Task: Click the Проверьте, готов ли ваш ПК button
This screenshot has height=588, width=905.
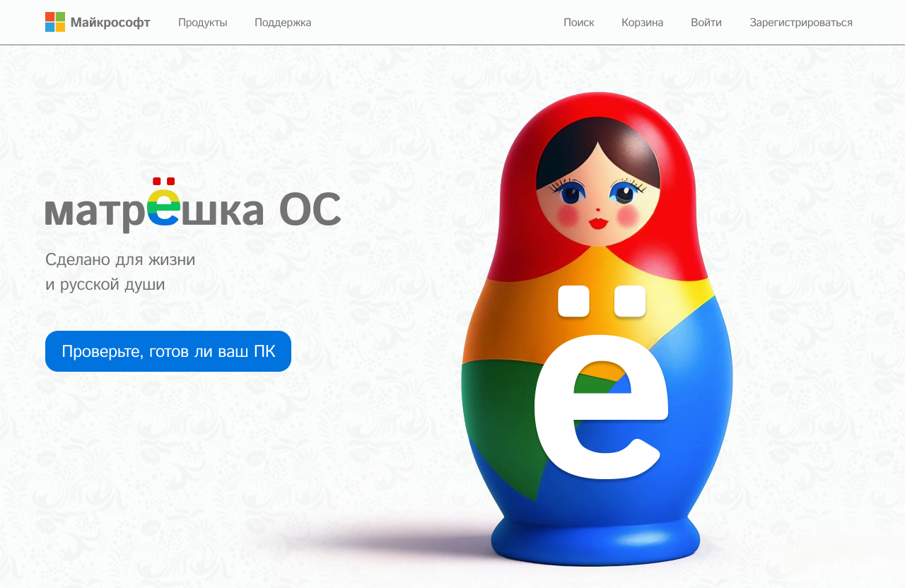Action: [168, 351]
